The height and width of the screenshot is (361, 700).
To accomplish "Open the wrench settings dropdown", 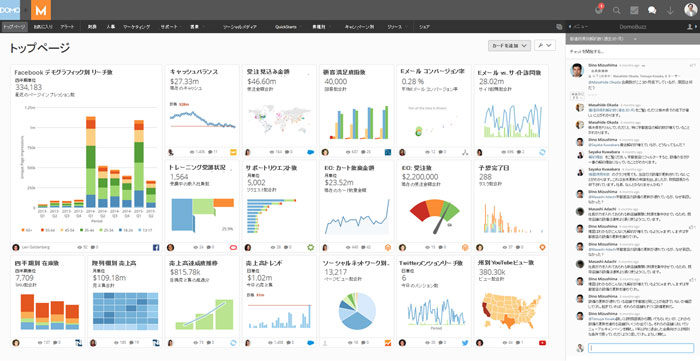I will coord(545,46).
